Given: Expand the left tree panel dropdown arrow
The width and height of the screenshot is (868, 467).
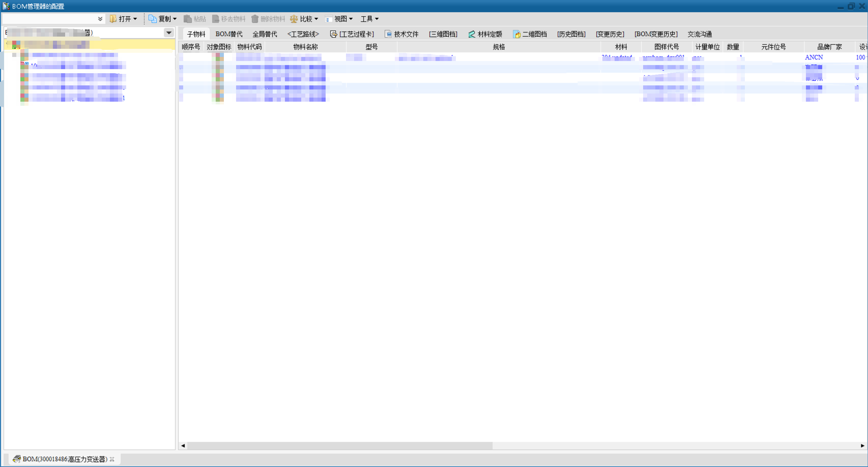Looking at the screenshot, I should tap(169, 33).
